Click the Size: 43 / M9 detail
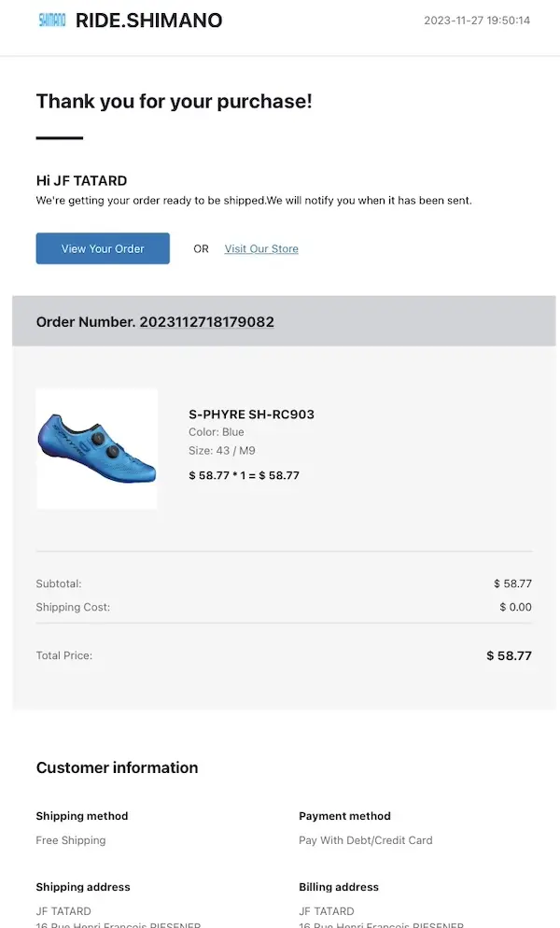This screenshot has height=928, width=560. point(222,451)
